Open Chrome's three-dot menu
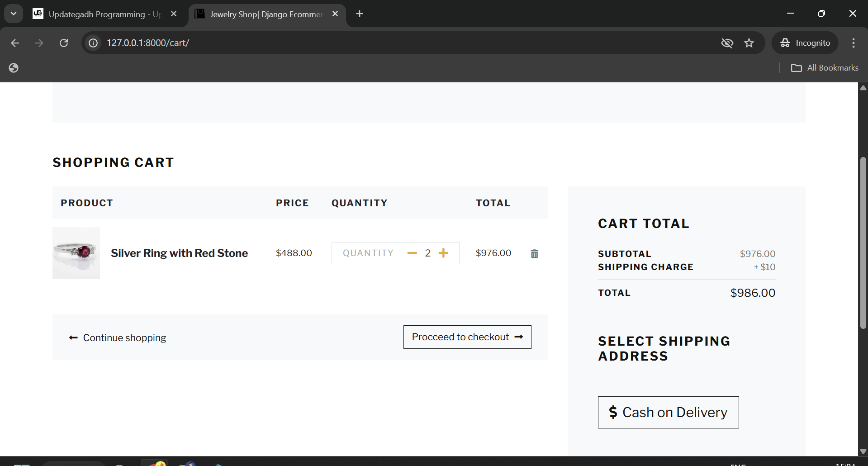Image resolution: width=868 pixels, height=466 pixels. point(853,43)
